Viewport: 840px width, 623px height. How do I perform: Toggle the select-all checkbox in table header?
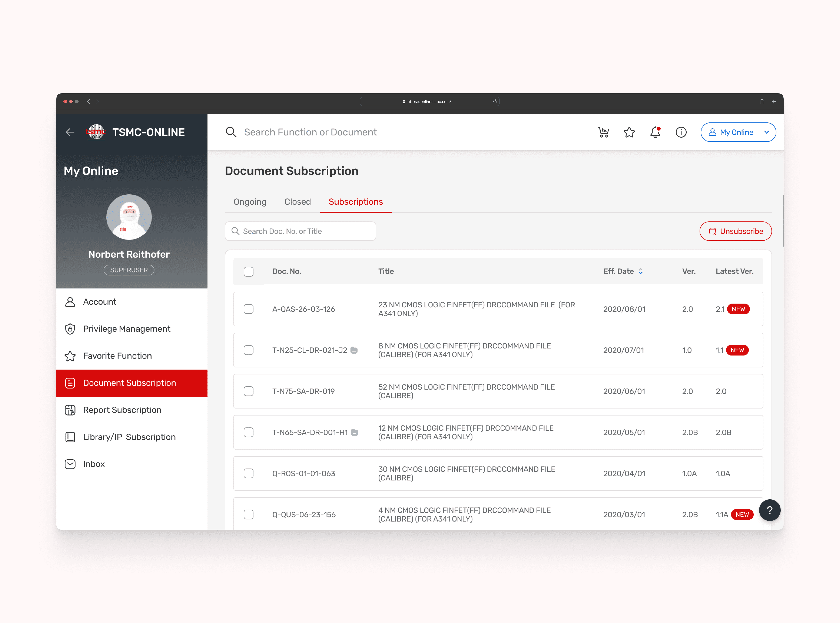pyautogui.click(x=248, y=272)
